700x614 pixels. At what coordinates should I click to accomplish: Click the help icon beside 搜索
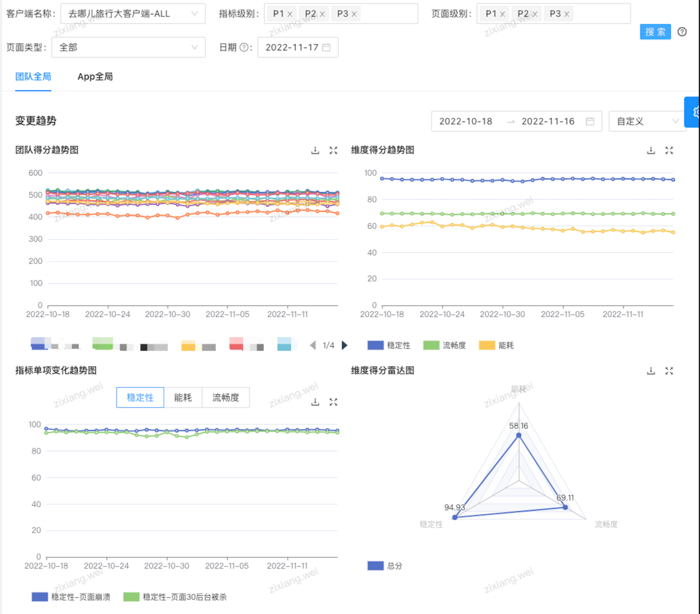pyautogui.click(x=682, y=32)
